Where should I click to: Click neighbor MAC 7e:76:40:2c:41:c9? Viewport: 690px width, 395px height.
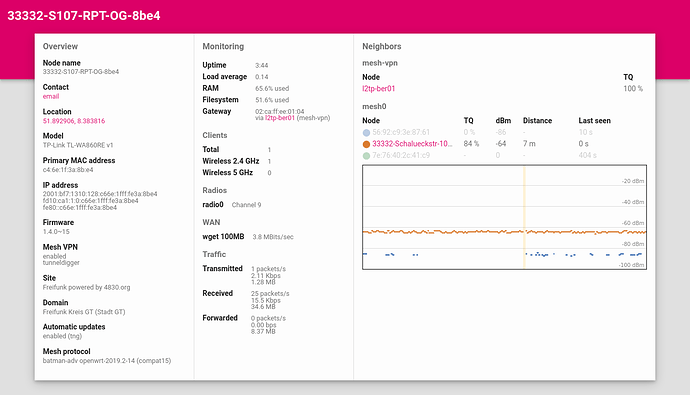pos(401,156)
